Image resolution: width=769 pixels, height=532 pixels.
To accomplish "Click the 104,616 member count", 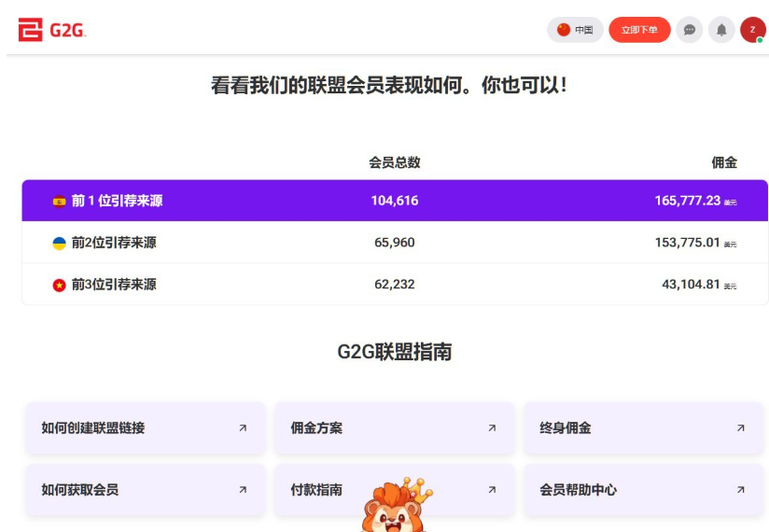I will pyautogui.click(x=395, y=201).
